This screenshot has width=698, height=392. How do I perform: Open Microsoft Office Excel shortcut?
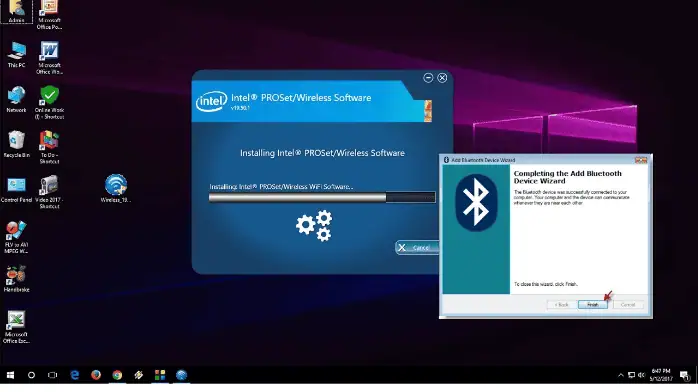pyautogui.click(x=16, y=327)
